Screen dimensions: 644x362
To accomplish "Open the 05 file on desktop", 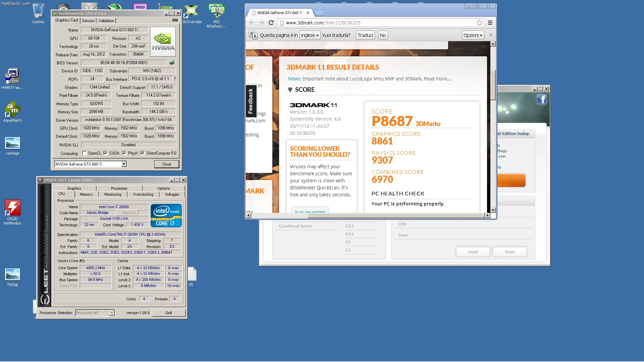I will (192, 277).
